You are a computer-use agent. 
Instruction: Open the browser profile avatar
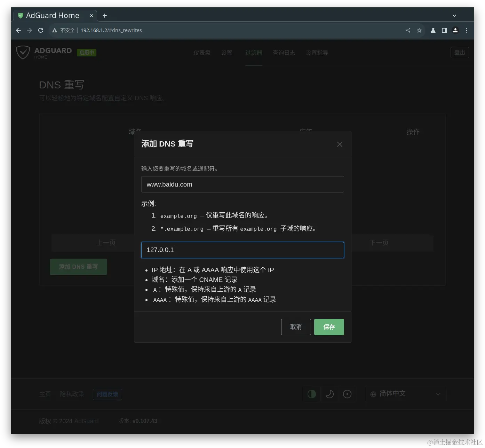click(455, 30)
